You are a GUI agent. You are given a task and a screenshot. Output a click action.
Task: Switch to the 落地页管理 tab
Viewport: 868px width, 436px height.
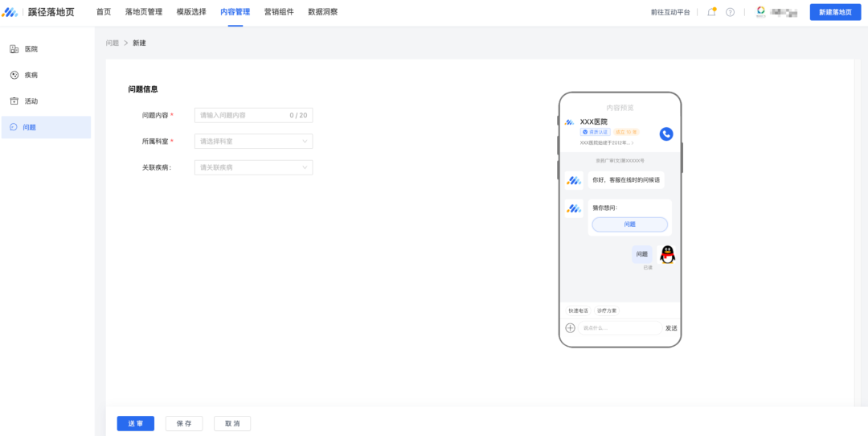[x=144, y=12]
